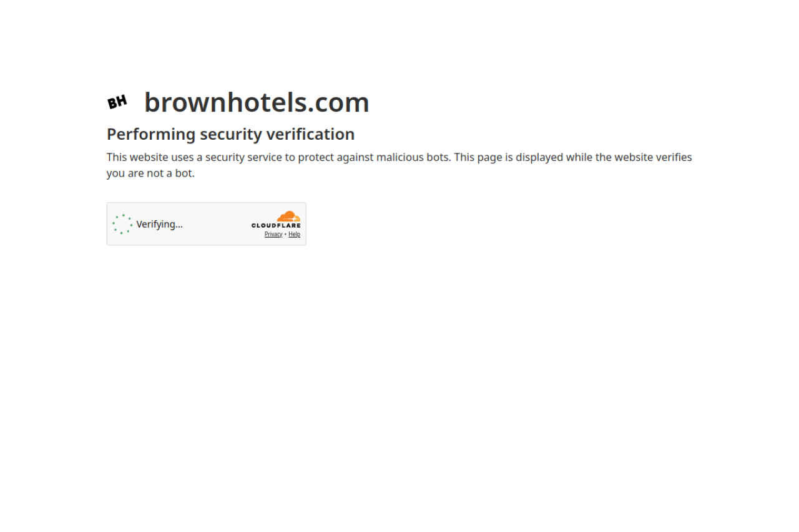Open the Help link
Screen dimensions: 799x532
[294, 235]
